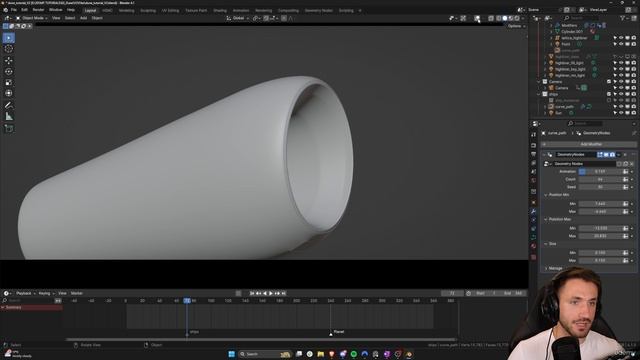This screenshot has width=640, height=360.
Task: Toggle the snapping magnet in the header
Action: pyautogui.click(x=267, y=18)
